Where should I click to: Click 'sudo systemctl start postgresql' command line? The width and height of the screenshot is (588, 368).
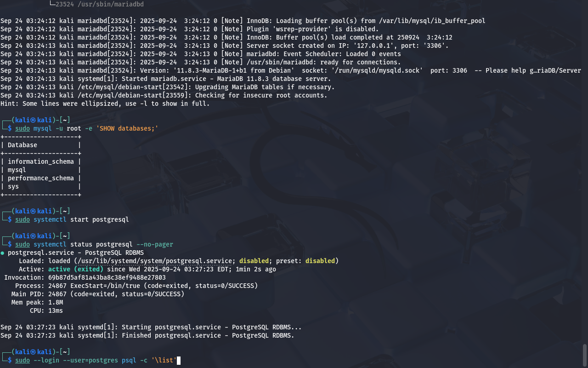click(72, 219)
